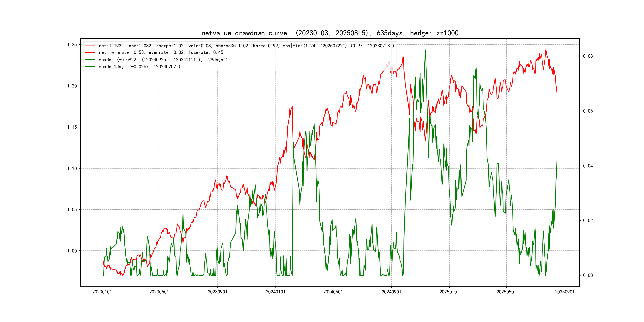Viewport: 644px width, 322px height.
Task: Click the green swatch of the 'maxdd_1day' legend entry
Action: tap(90, 67)
